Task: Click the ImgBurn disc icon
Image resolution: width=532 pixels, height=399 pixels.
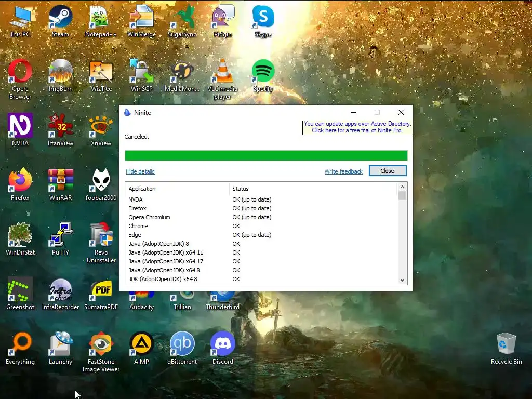Action: (x=60, y=75)
